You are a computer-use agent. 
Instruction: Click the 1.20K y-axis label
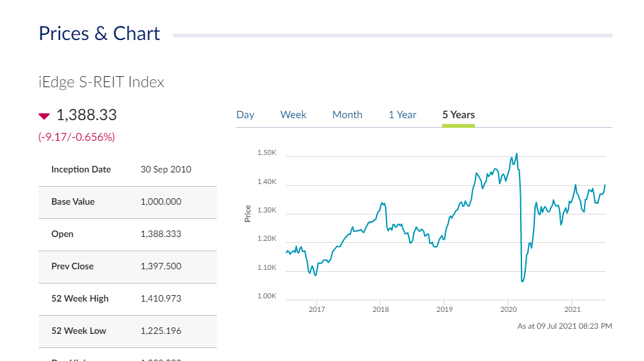(x=267, y=238)
